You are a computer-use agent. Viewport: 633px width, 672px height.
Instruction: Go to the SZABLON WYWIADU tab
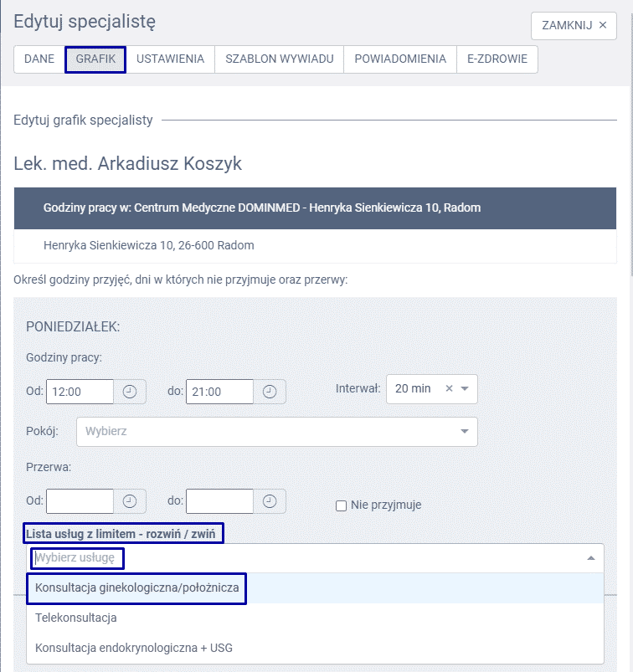280,59
